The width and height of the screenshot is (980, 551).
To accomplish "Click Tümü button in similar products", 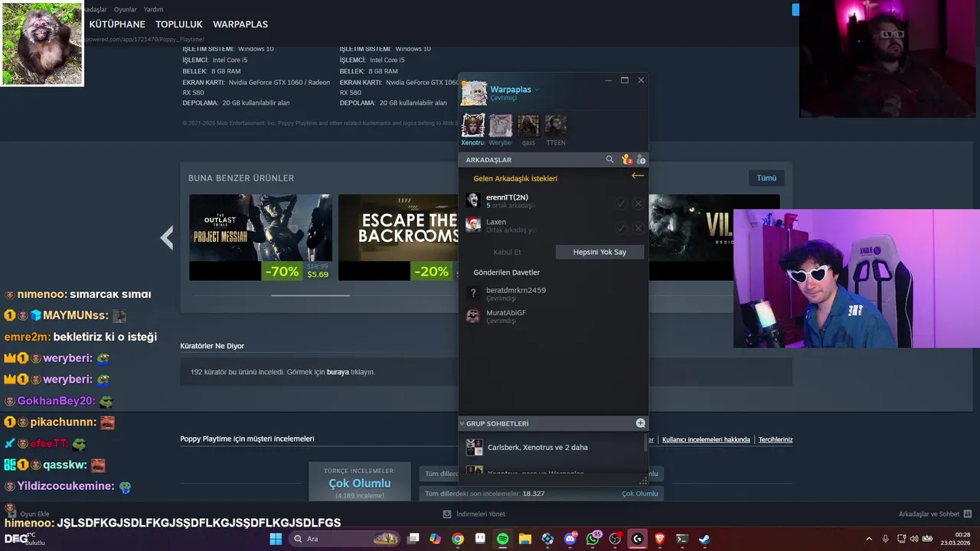I will [766, 178].
